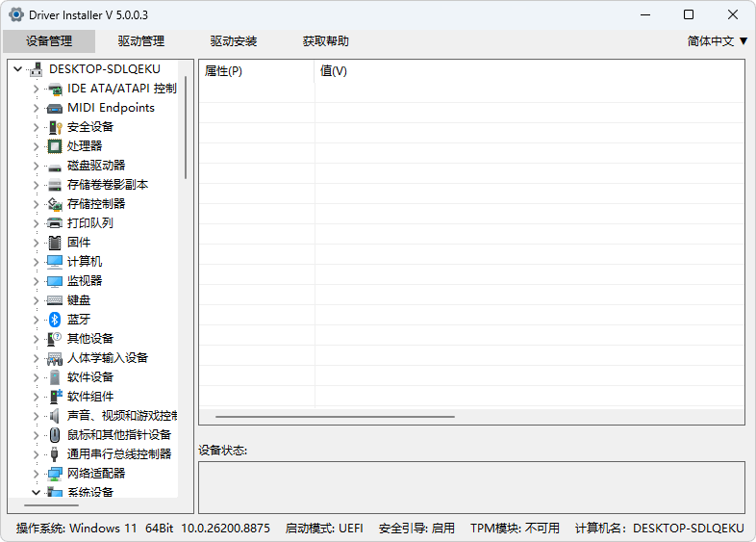Switch to the 设备管理 tab
The image size is (756, 542).
(x=49, y=41)
